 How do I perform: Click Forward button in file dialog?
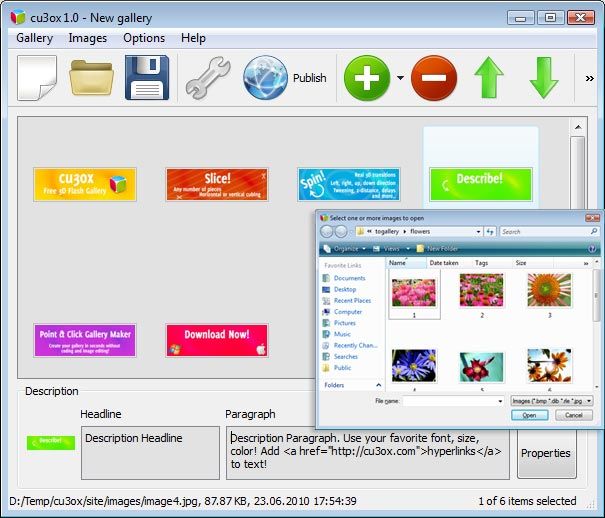coord(341,231)
